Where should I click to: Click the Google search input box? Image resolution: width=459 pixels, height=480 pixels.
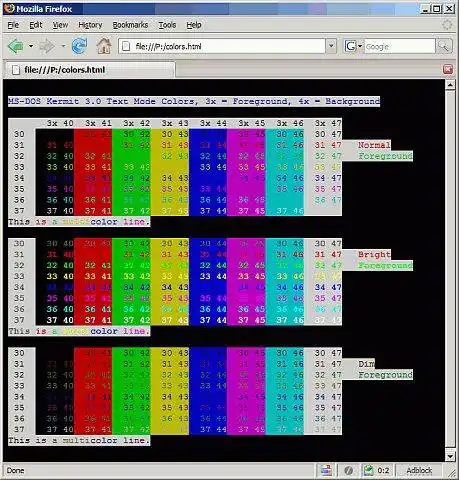[x=400, y=46]
